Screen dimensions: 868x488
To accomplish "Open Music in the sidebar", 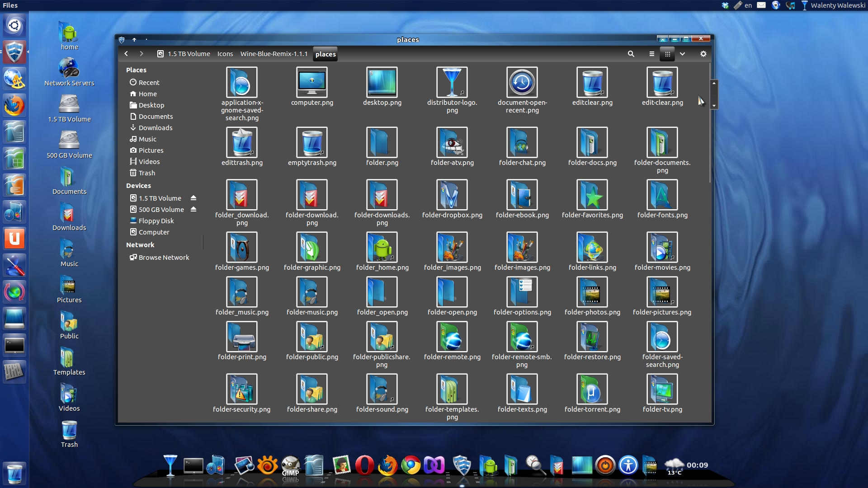I will point(143,139).
